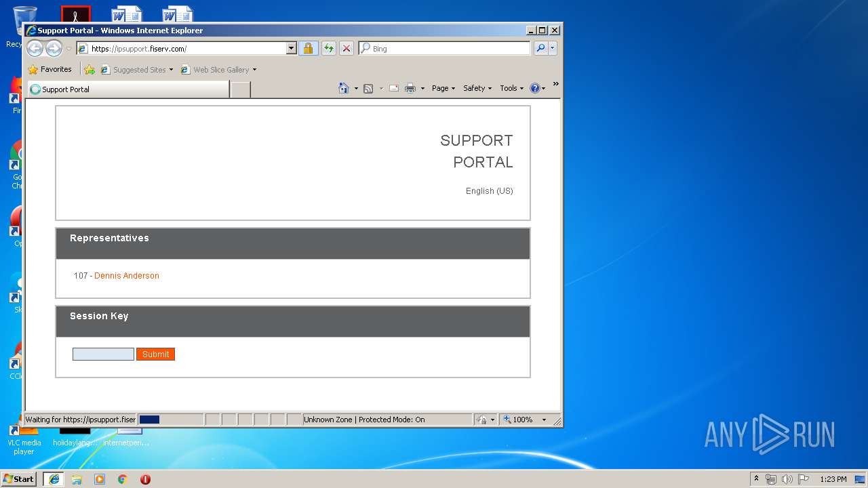Click the browser Back arrow button
Image resolution: width=868 pixels, height=488 pixels.
point(35,48)
